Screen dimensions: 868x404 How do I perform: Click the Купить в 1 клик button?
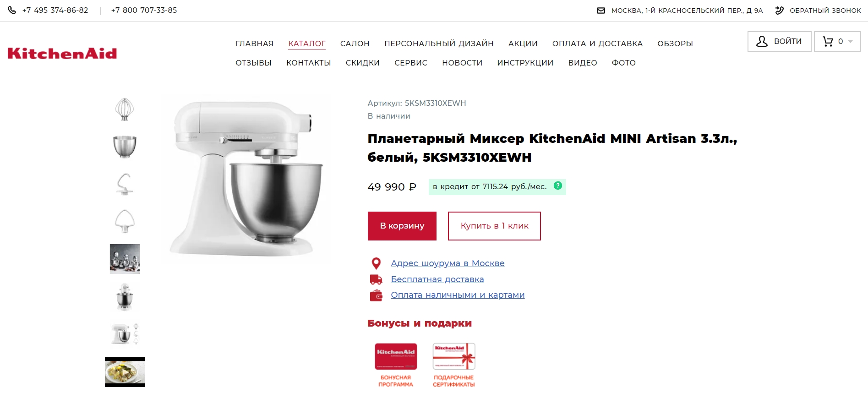(x=494, y=226)
